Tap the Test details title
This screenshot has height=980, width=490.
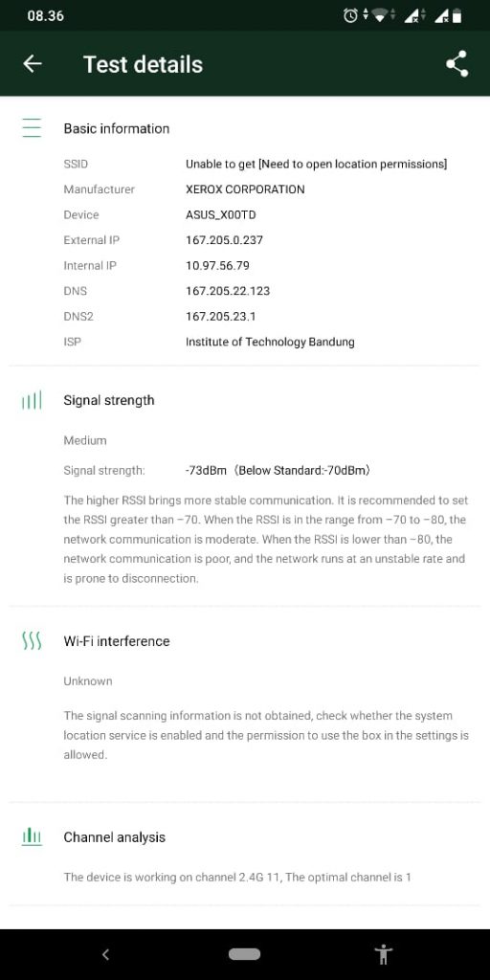point(144,64)
